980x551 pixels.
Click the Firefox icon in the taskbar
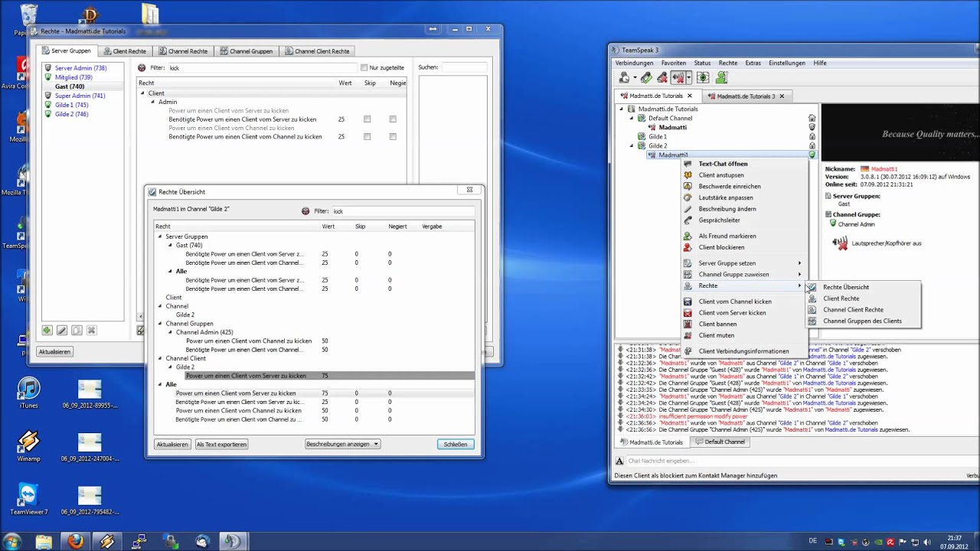tap(75, 541)
